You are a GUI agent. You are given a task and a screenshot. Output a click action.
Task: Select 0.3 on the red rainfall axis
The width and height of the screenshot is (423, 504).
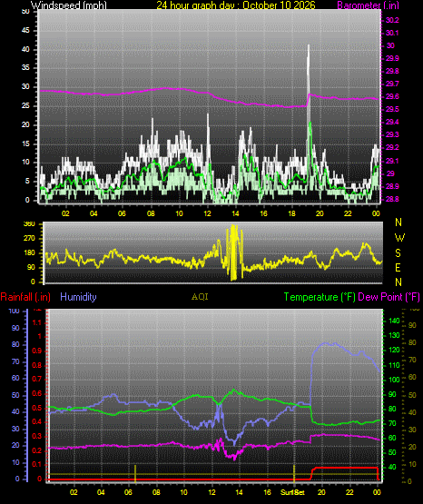pos(37,437)
